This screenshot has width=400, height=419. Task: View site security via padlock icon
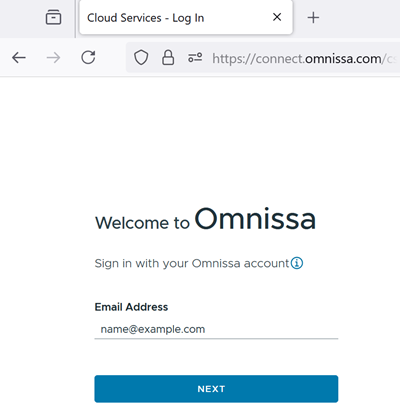click(x=168, y=57)
